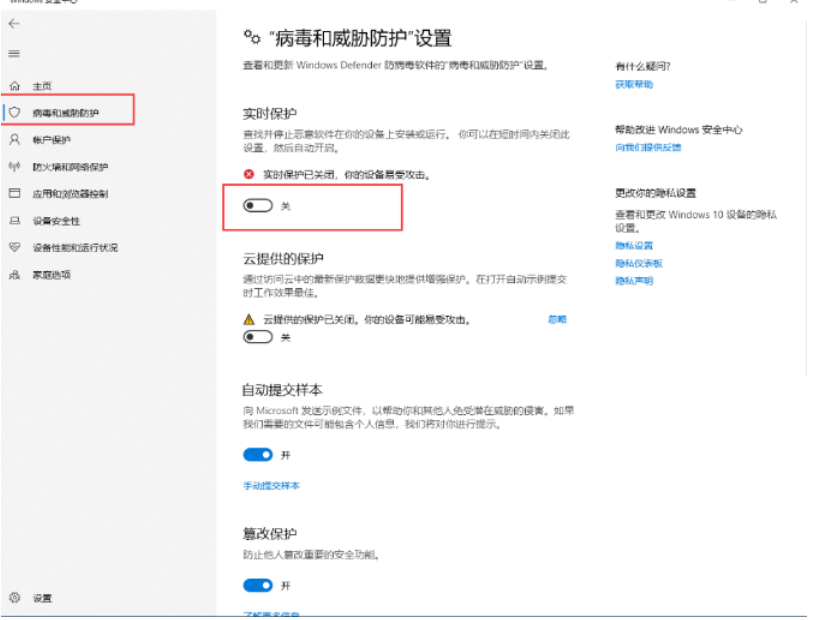Image resolution: width=816 pixels, height=620 pixels.
Task: Click the 有什么疑问? text
Action: coord(643,66)
